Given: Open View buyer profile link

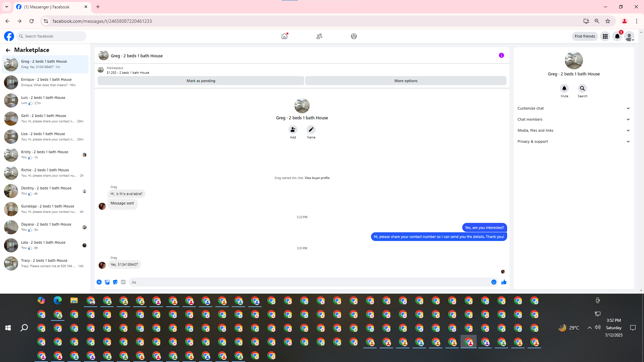Looking at the screenshot, I should point(317,178).
